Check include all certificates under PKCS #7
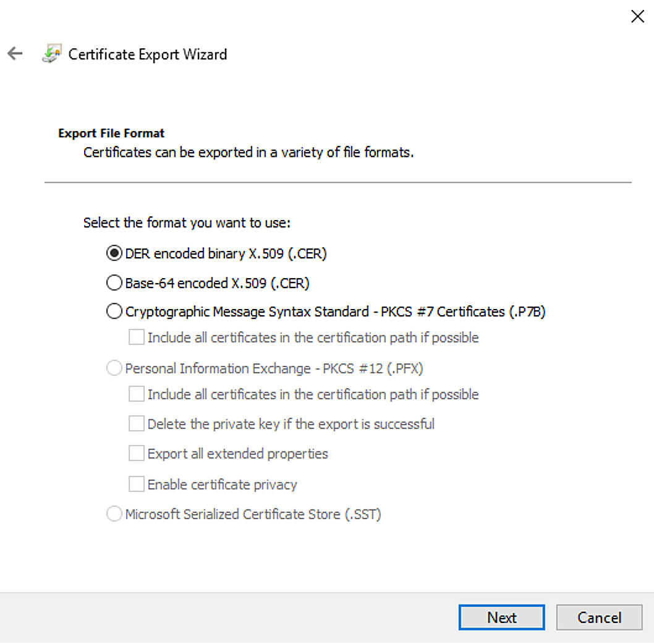Viewport: 654px width, 644px height. 136,337
